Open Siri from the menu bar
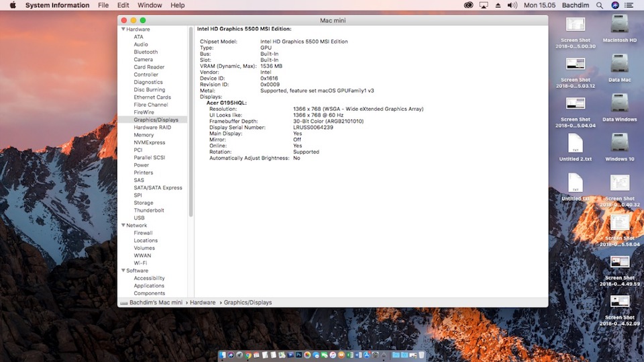The image size is (644, 362). click(616, 5)
